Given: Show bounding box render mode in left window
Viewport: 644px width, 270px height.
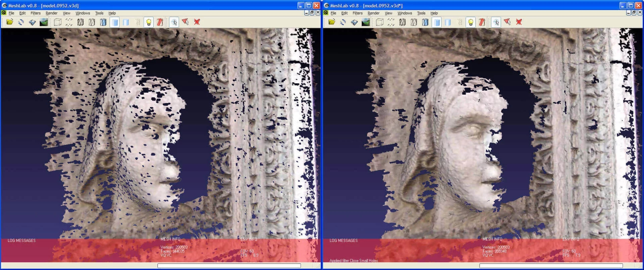Looking at the screenshot, I should coord(58,22).
